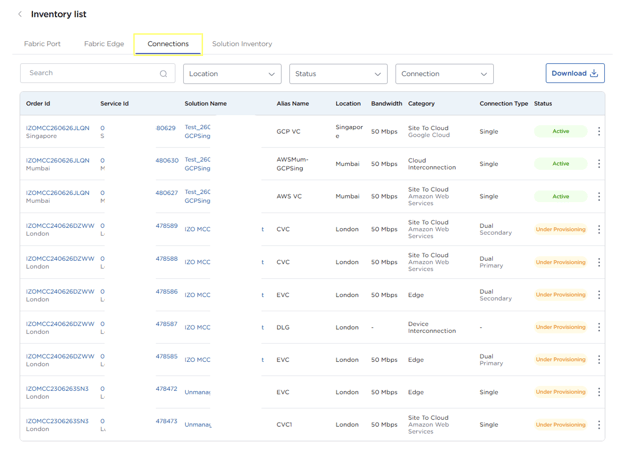Click the Inventory list page title
Viewport: 622px width, 458px height.
point(58,14)
